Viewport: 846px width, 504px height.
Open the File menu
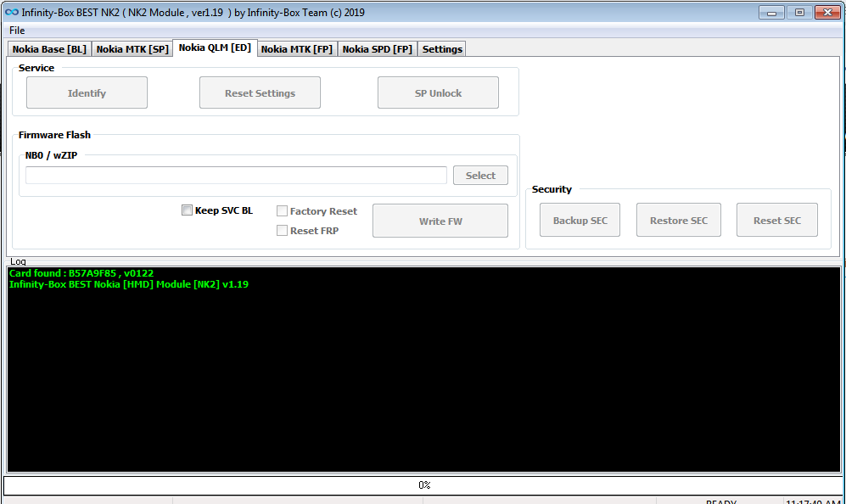tap(16, 30)
